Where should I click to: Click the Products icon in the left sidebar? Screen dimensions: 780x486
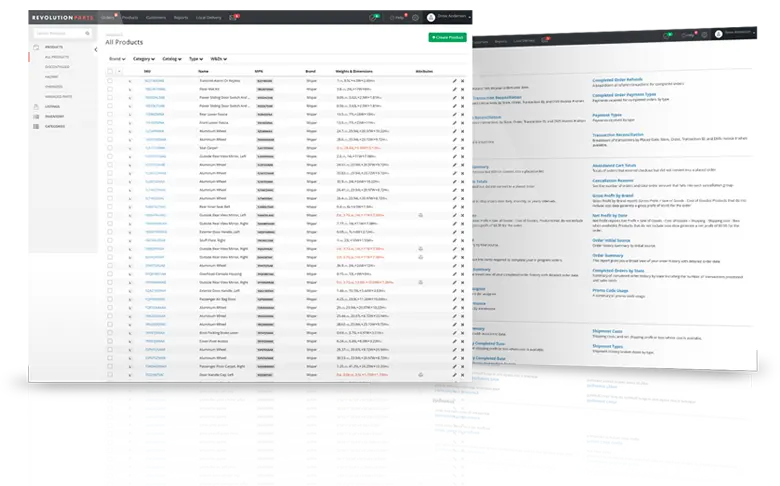click(35, 46)
